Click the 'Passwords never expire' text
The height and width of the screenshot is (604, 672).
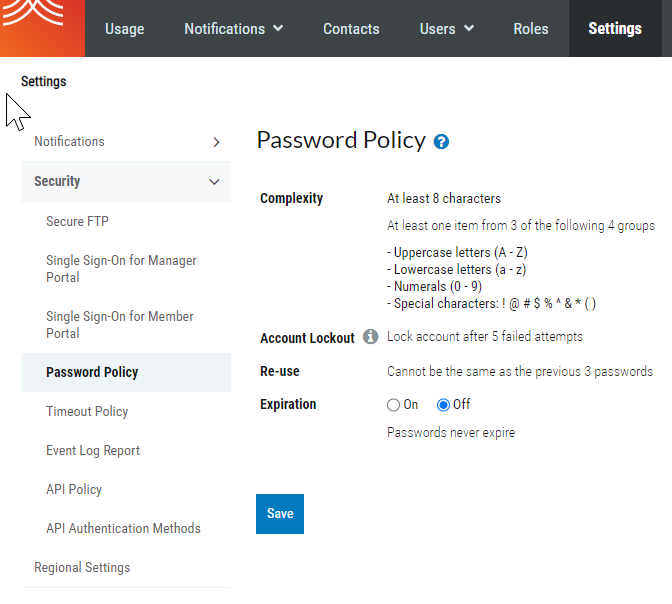(x=451, y=432)
